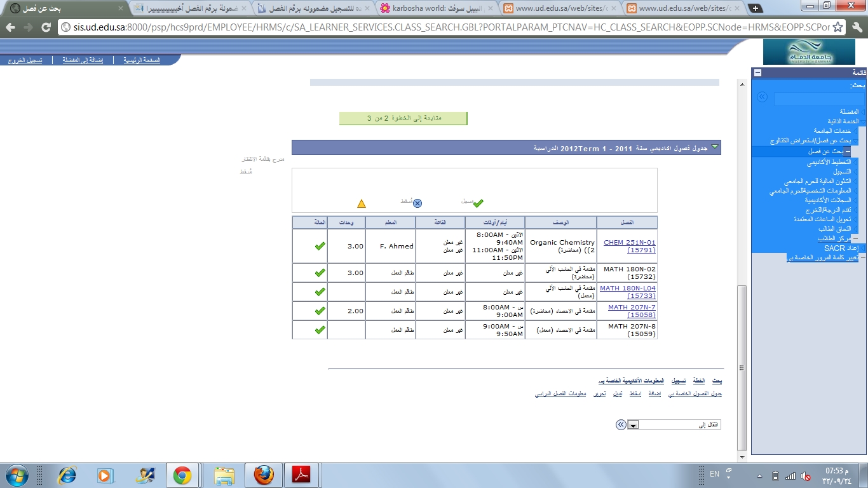Launch Internet Explorer from the taskbar

click(x=67, y=475)
